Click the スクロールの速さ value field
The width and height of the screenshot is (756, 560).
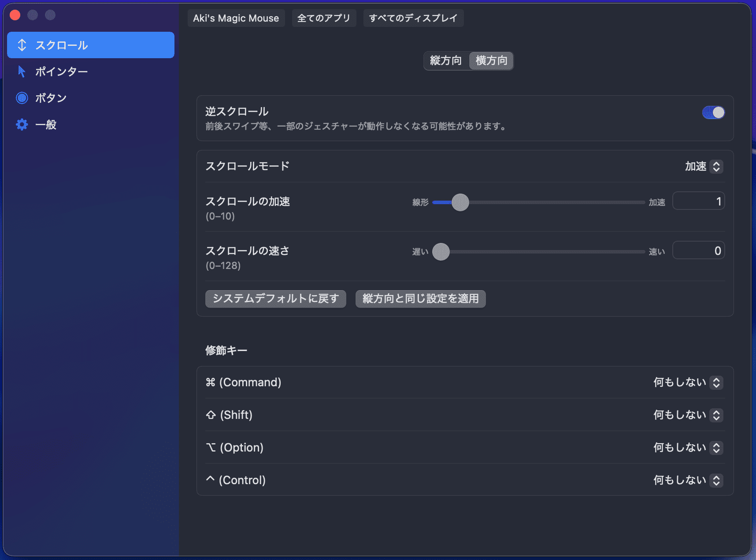[x=698, y=251]
